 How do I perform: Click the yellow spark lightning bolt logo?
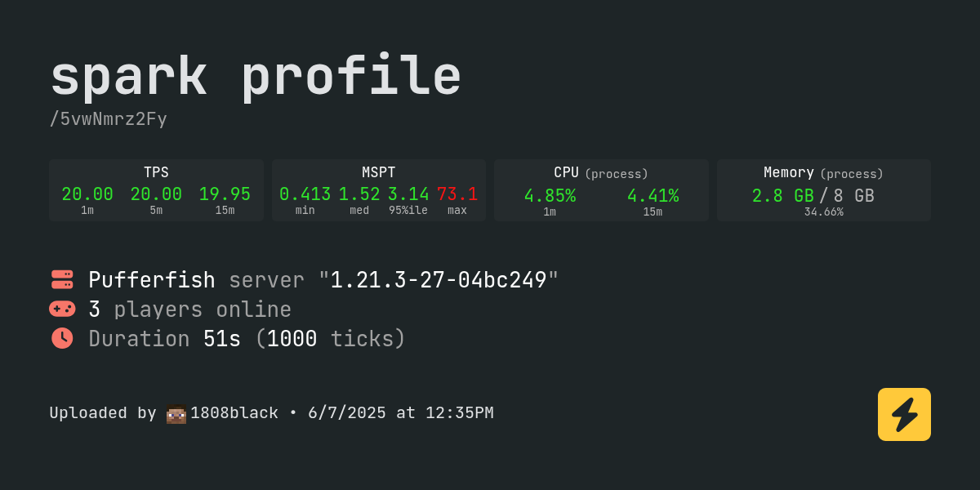click(904, 414)
